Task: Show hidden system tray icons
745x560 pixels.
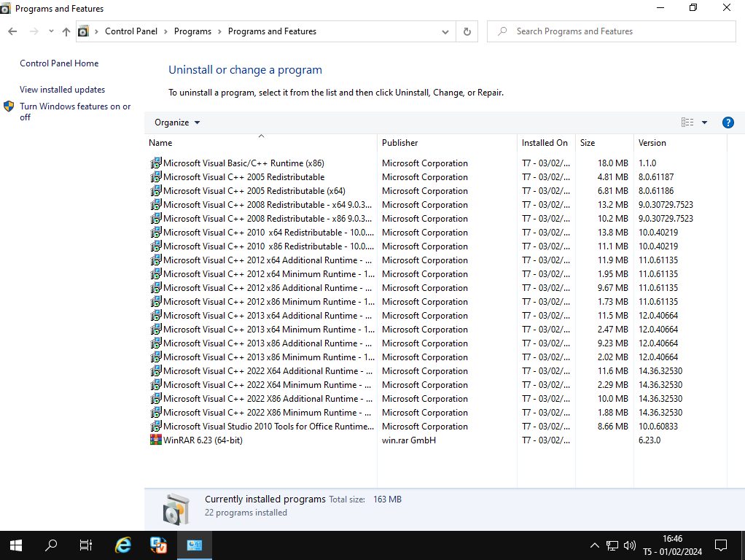Action: (x=593, y=545)
